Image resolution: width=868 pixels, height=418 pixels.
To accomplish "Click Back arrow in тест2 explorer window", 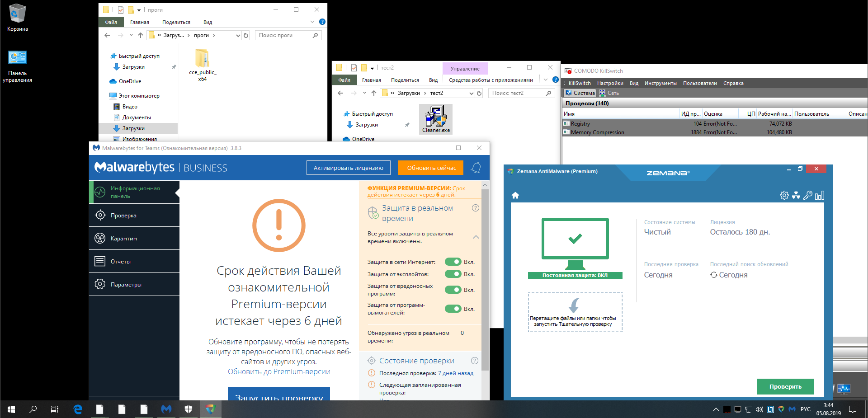I will coord(340,93).
